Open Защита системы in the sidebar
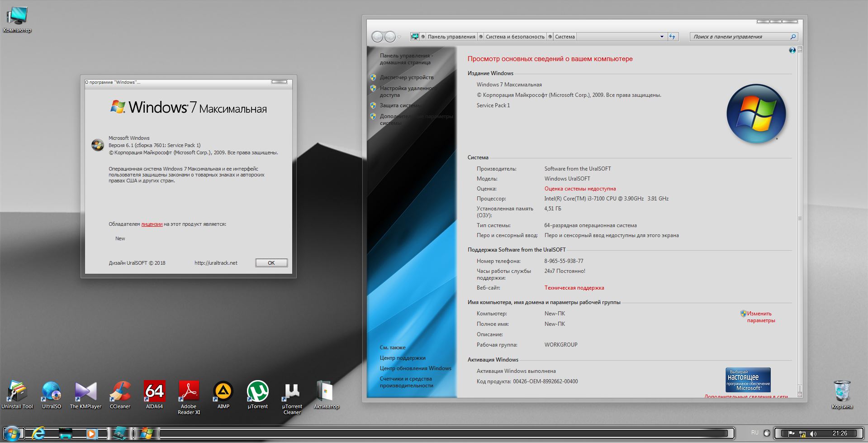 click(401, 105)
